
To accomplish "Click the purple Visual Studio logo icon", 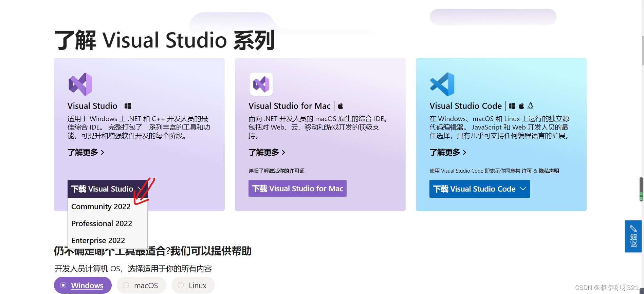I will (x=80, y=84).
